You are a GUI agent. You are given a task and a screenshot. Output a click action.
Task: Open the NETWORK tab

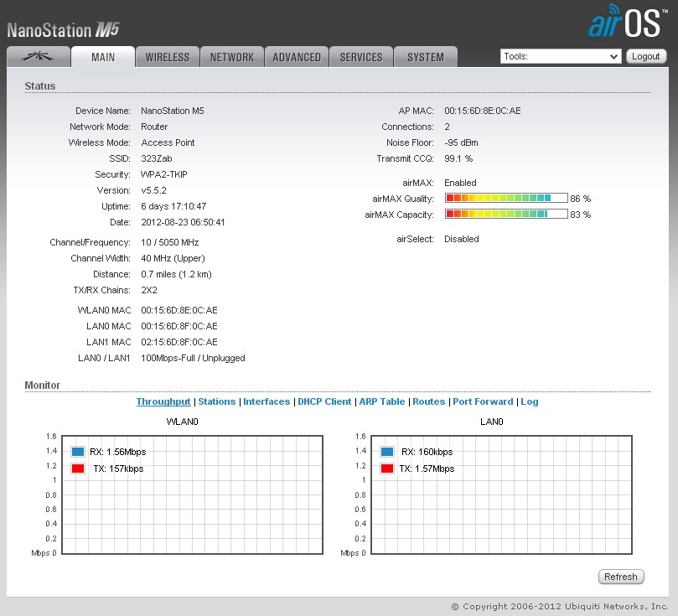click(232, 57)
